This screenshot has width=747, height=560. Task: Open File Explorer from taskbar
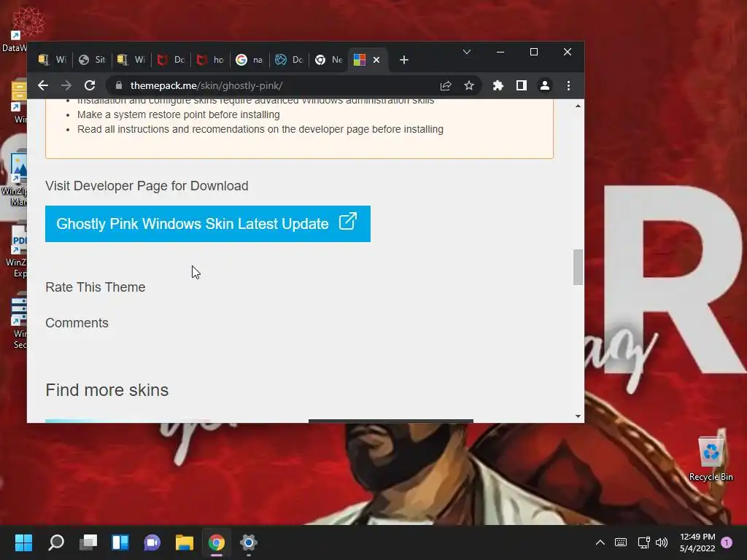point(185,542)
